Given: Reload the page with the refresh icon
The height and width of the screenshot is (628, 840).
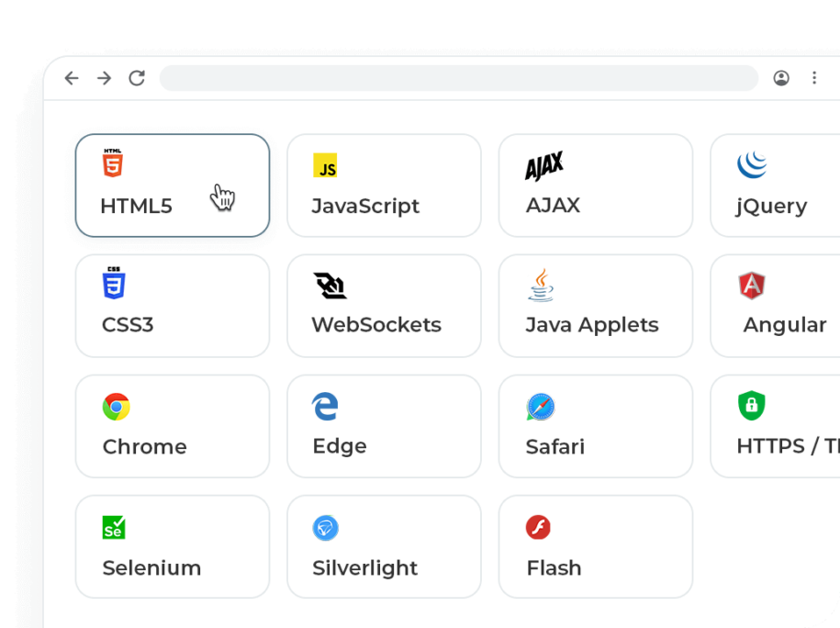Looking at the screenshot, I should [x=137, y=79].
